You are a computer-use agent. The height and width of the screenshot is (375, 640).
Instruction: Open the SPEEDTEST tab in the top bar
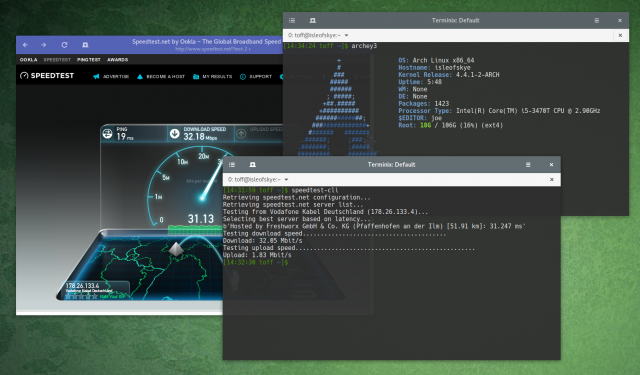point(57,60)
